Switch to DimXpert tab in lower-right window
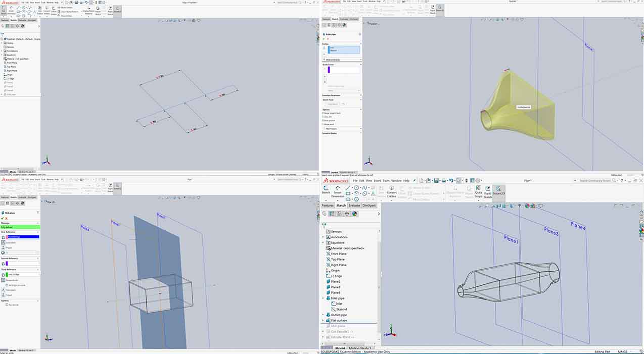 tap(369, 206)
